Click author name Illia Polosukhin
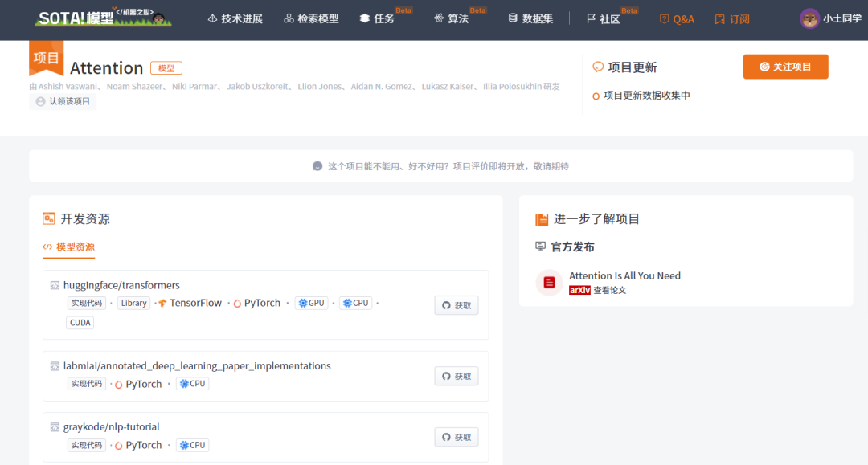 click(512, 86)
